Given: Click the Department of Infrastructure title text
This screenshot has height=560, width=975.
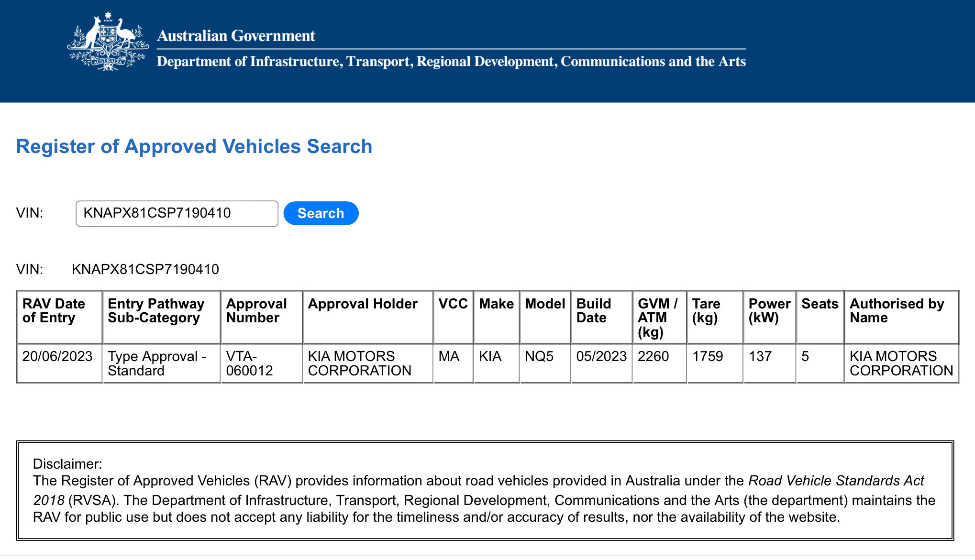Looking at the screenshot, I should tap(451, 62).
